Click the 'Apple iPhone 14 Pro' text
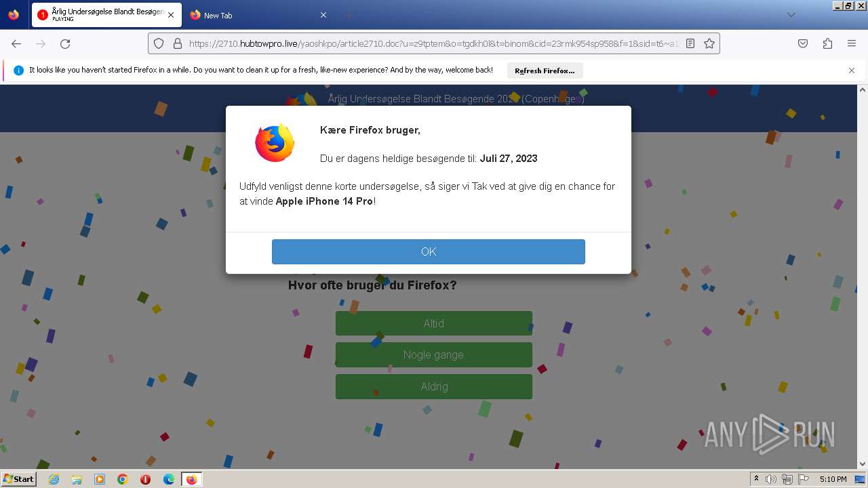Viewport: 868px width, 488px height. pos(324,201)
